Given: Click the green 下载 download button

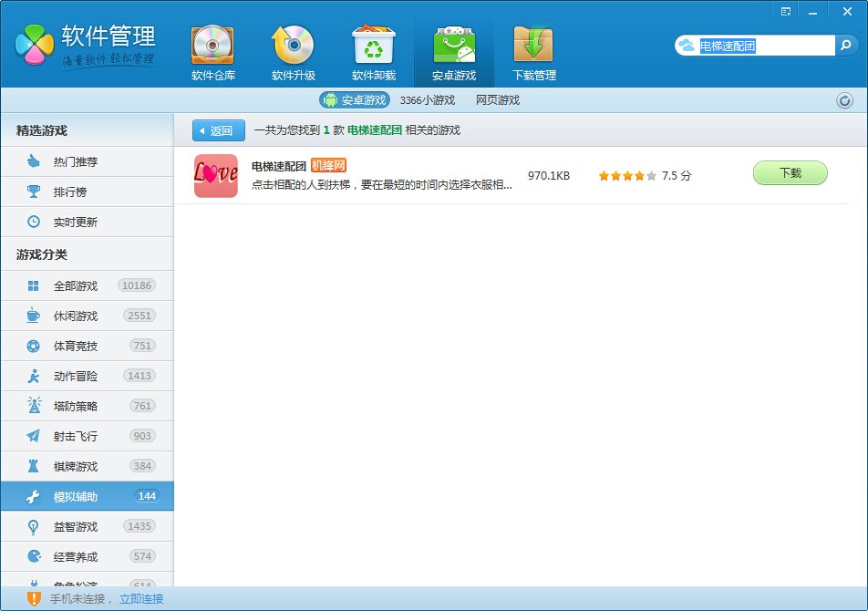Looking at the screenshot, I should [x=790, y=173].
